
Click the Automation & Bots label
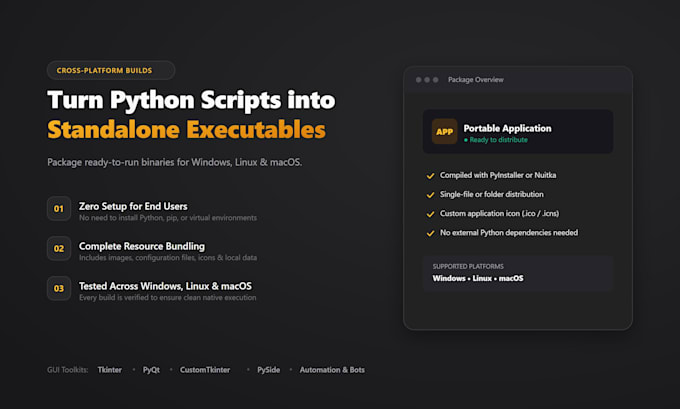coord(332,370)
